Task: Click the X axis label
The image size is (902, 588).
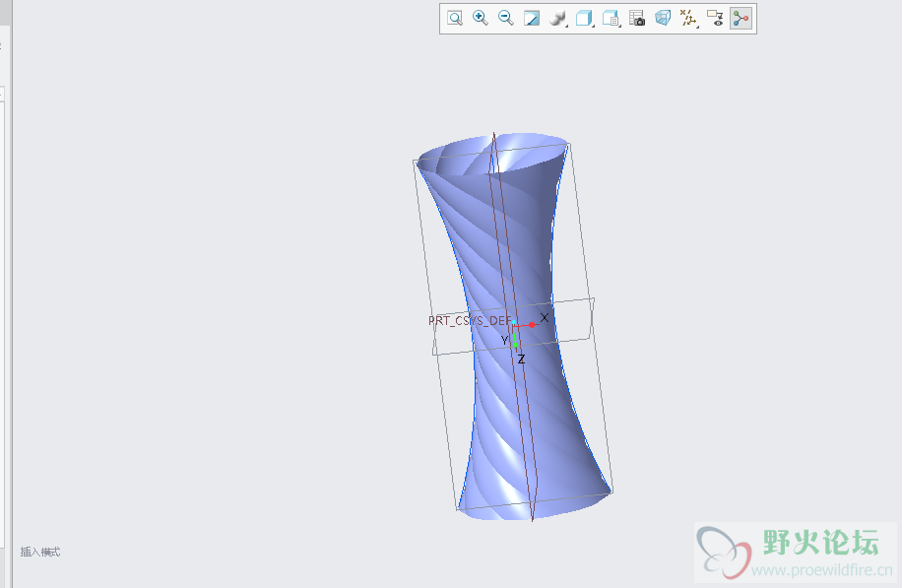Action: tap(545, 317)
